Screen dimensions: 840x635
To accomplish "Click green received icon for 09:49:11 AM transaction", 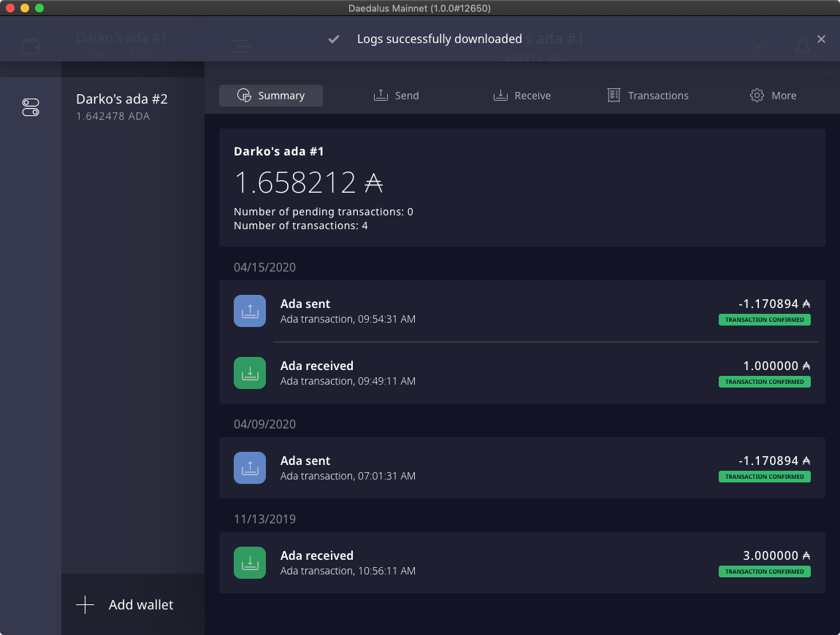I will 250,373.
